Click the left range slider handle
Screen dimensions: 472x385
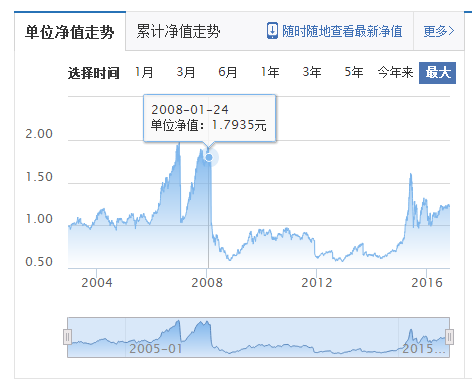click(x=67, y=337)
